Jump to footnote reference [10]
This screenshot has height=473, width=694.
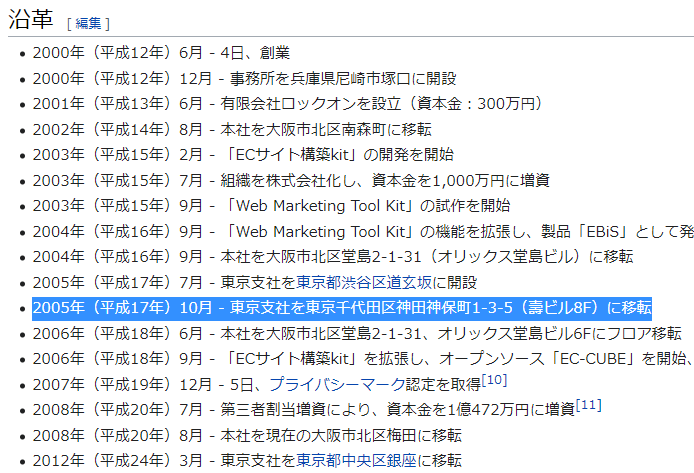tap(494, 380)
